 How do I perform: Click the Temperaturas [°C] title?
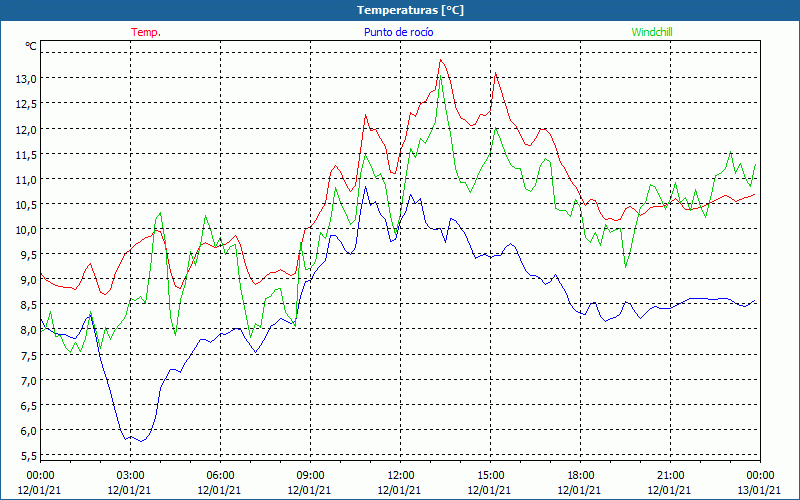coord(410,10)
